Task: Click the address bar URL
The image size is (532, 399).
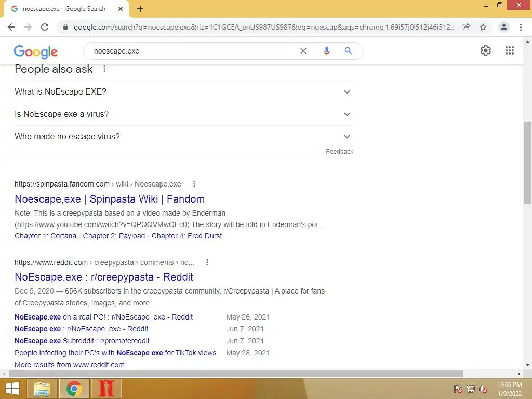Action: coord(264,27)
